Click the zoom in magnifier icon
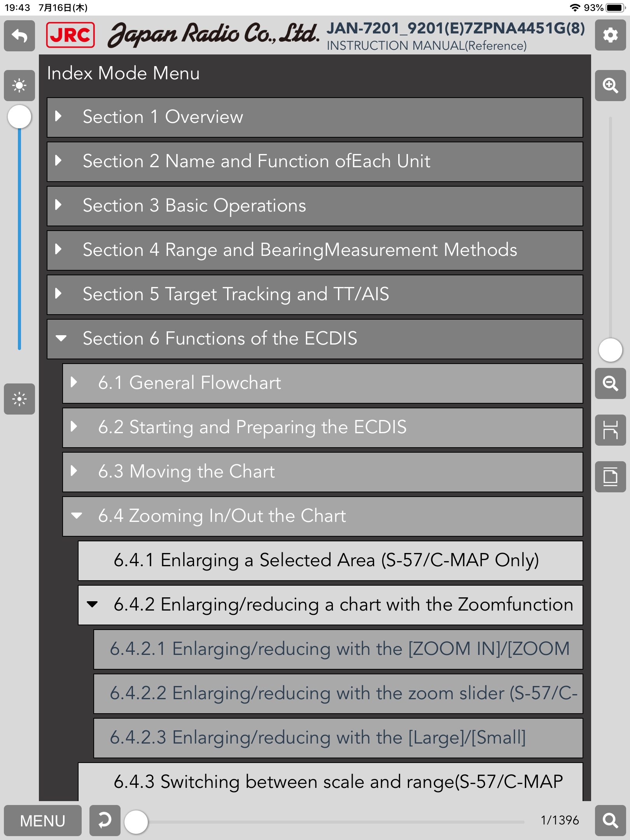This screenshot has height=840, width=630. click(x=610, y=85)
